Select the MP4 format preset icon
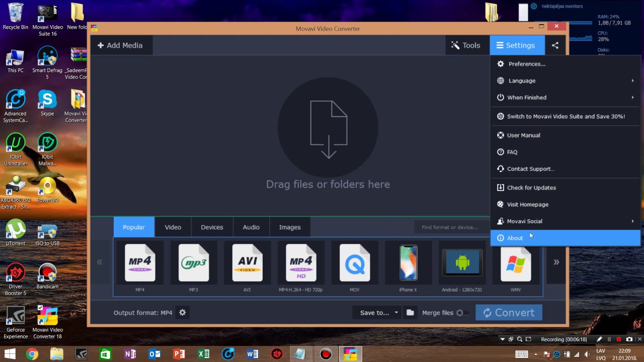Image resolution: width=644 pixels, height=362 pixels. tap(140, 262)
